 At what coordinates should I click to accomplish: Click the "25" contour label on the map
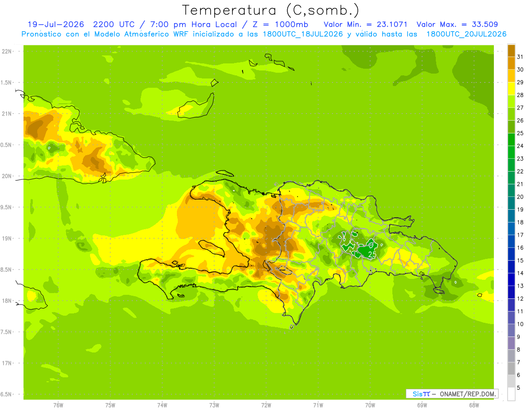coord(372,254)
